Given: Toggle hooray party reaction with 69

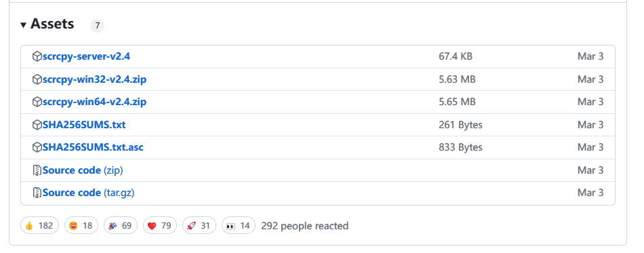Looking at the screenshot, I should coord(121,225).
